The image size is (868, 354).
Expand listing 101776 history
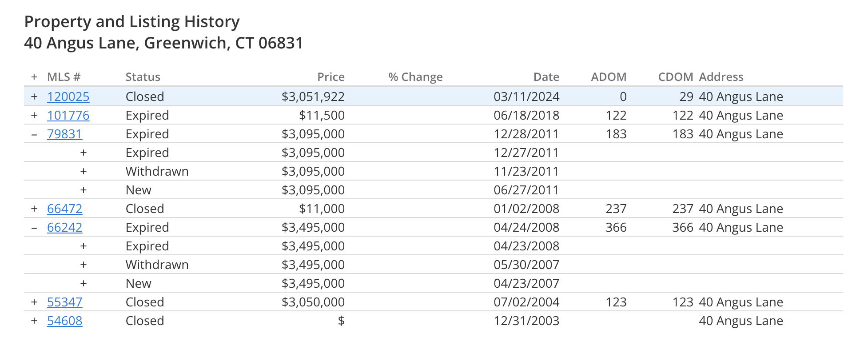tap(34, 115)
